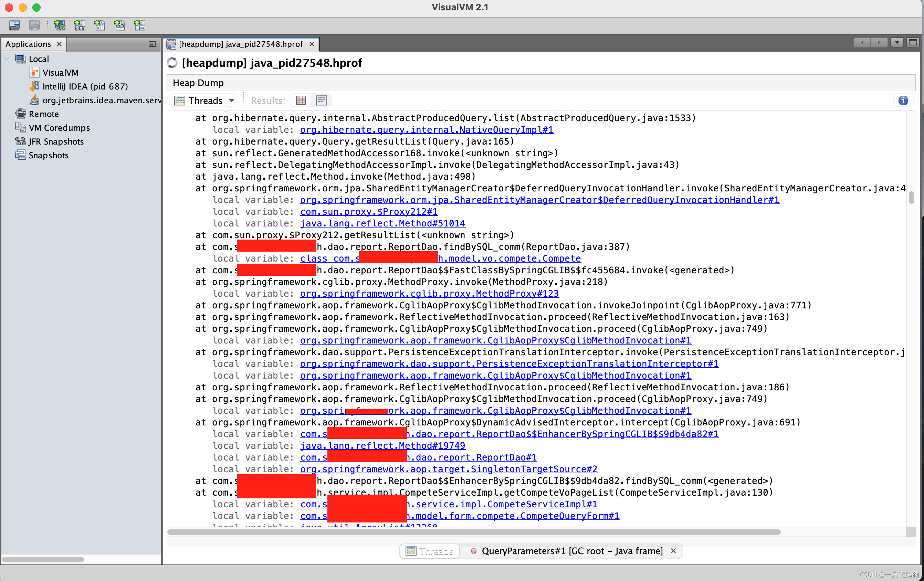The width and height of the screenshot is (924, 581).
Task: Click Add Remote Host toolbar icon
Action: tap(60, 25)
